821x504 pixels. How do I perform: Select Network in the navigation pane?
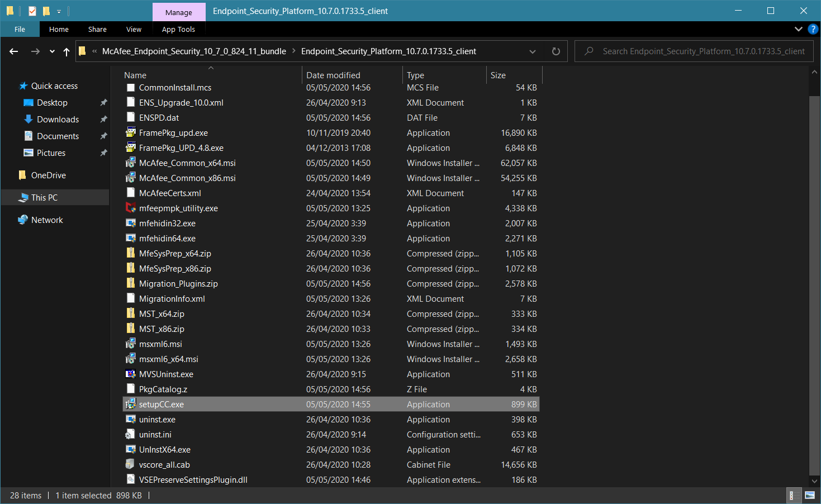pos(47,220)
